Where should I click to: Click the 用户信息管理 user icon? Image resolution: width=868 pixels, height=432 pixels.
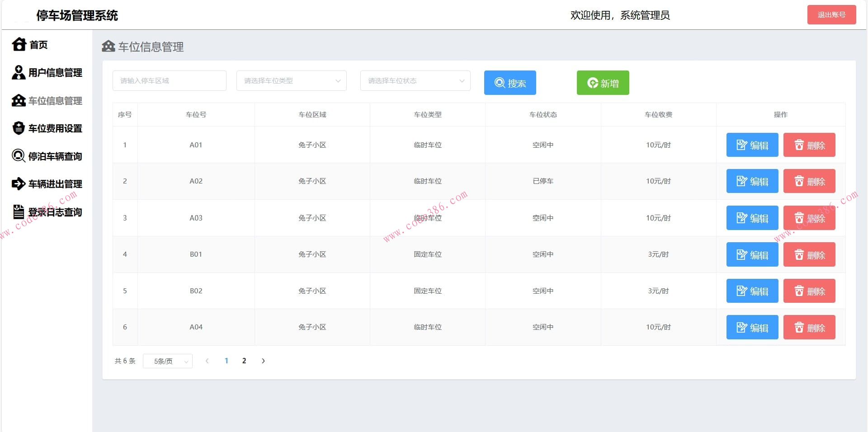pyautogui.click(x=18, y=73)
